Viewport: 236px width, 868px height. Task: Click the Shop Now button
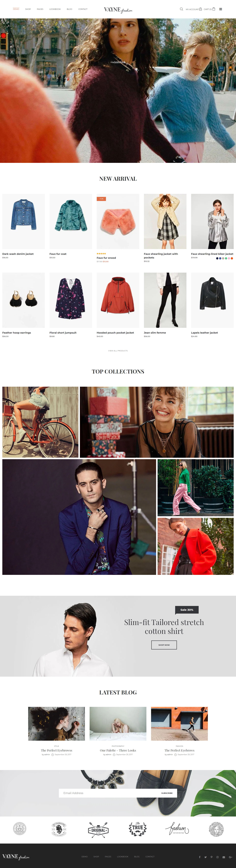click(x=164, y=645)
